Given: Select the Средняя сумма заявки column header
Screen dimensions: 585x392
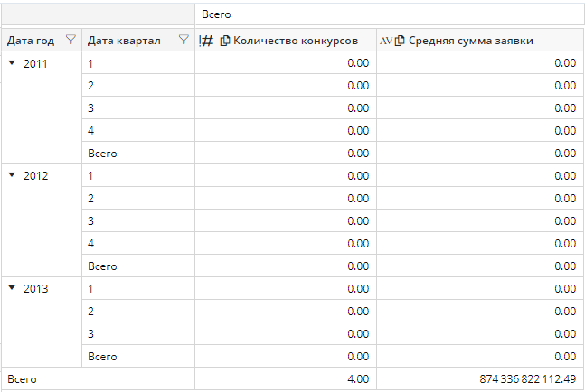Looking at the screenshot, I should [x=470, y=41].
